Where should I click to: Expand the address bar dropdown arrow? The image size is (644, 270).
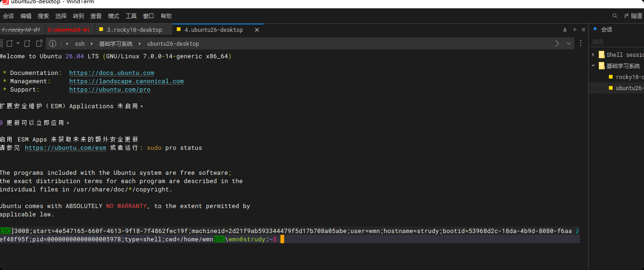tap(569, 43)
